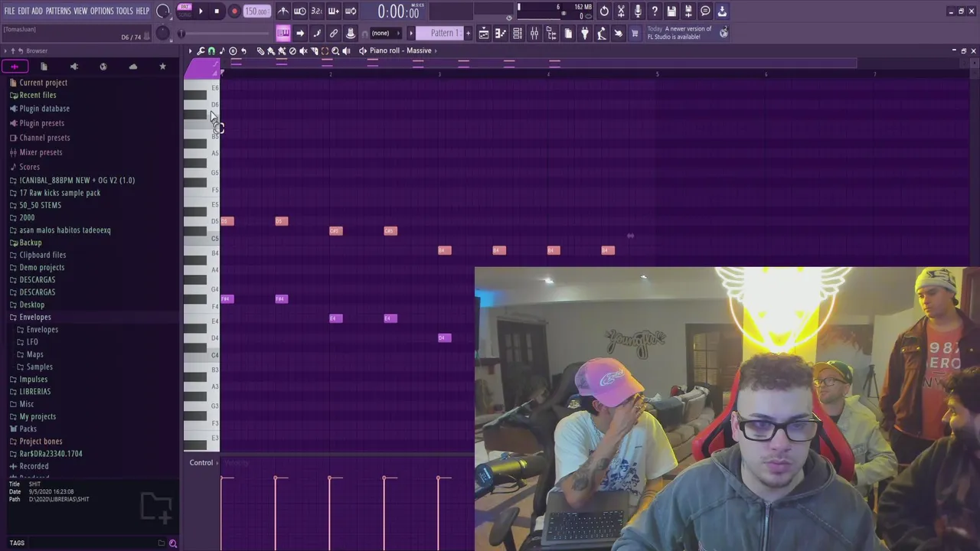Click the transport stop button
The width and height of the screenshot is (980, 551).
(x=217, y=11)
